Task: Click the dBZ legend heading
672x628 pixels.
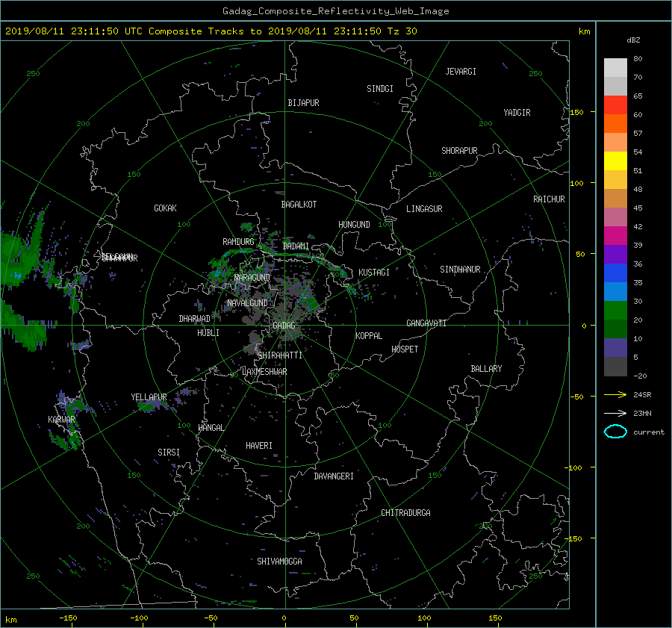Action: 633,40
